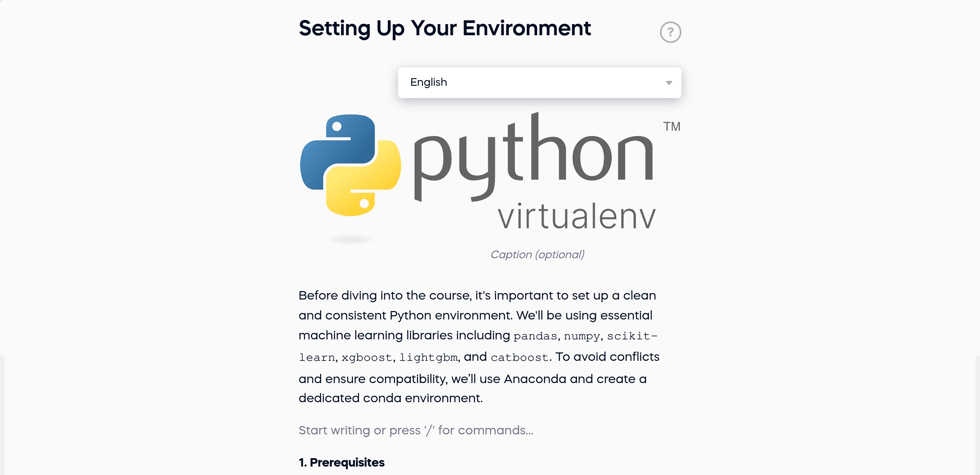Screen dimensions: 980x475
Task: Collapse the language picker by clicking its arrow again
Action: click(669, 82)
